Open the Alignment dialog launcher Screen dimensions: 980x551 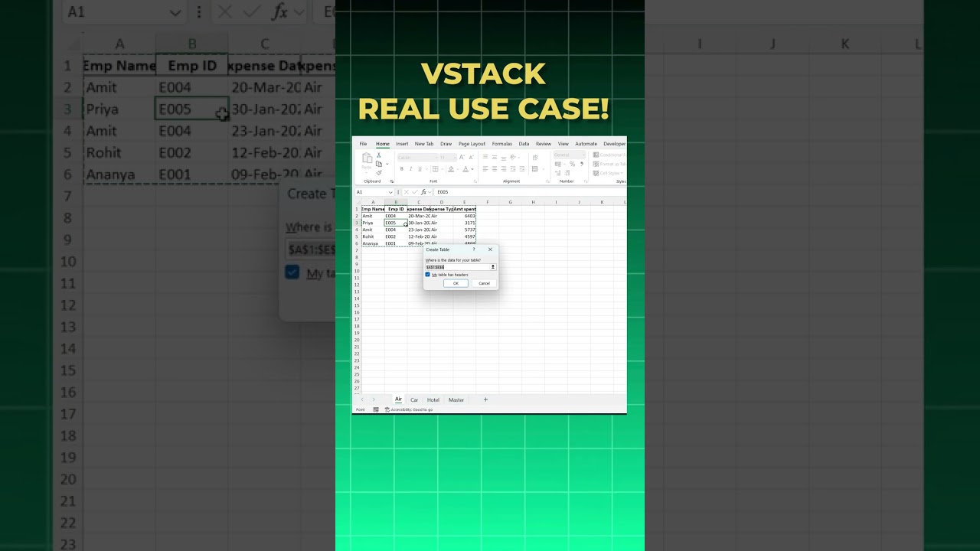pos(547,181)
